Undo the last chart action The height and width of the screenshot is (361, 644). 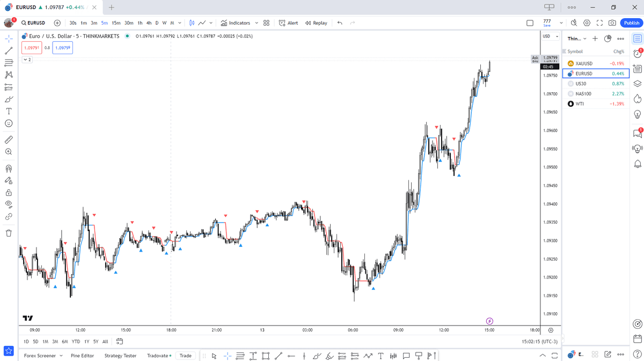(x=340, y=23)
